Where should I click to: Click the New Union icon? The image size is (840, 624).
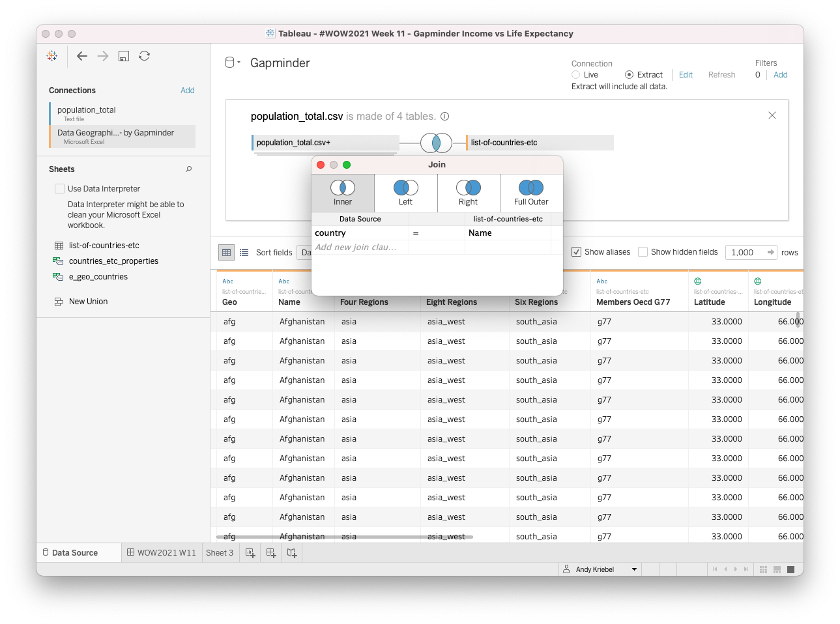coord(59,302)
